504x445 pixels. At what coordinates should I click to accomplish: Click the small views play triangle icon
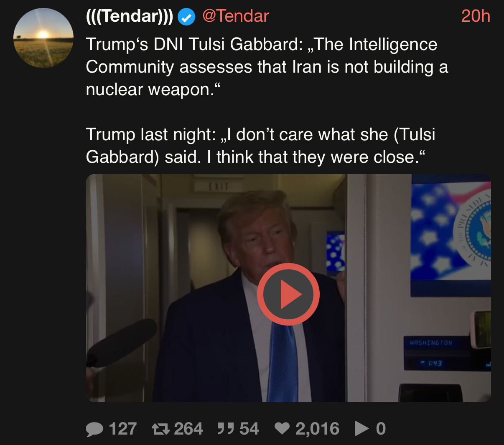tap(362, 428)
